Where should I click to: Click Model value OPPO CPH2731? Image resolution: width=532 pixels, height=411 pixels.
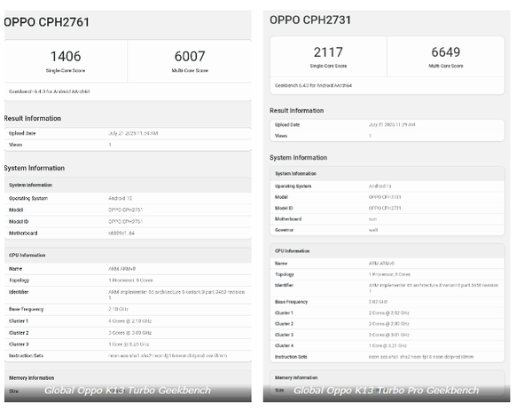(385, 197)
